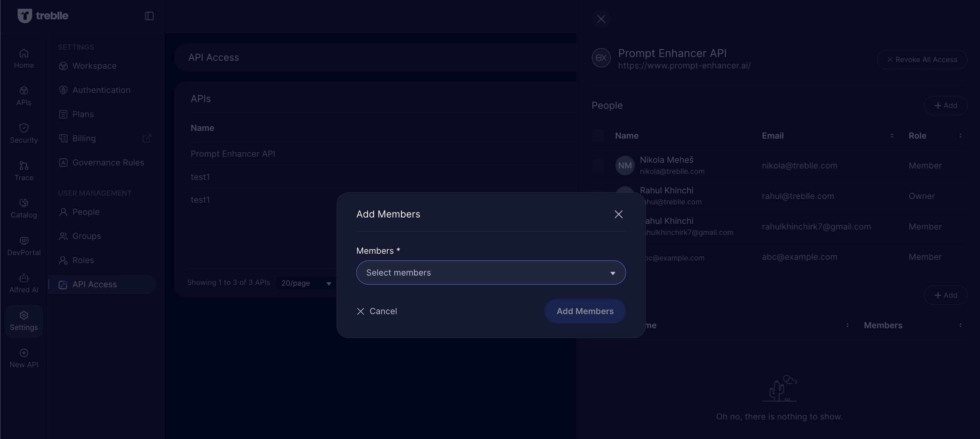Screen dimensions: 980x439
Task: Switch to the Groups section
Action: [87, 236]
